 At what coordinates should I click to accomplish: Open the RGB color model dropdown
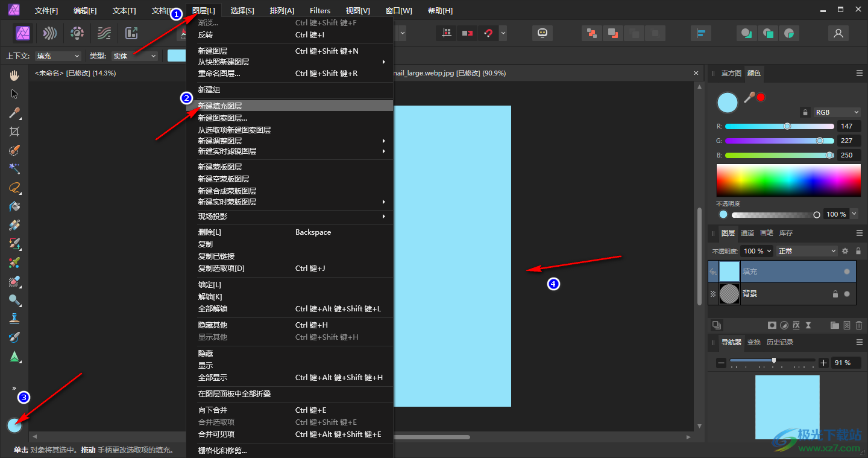(x=837, y=112)
